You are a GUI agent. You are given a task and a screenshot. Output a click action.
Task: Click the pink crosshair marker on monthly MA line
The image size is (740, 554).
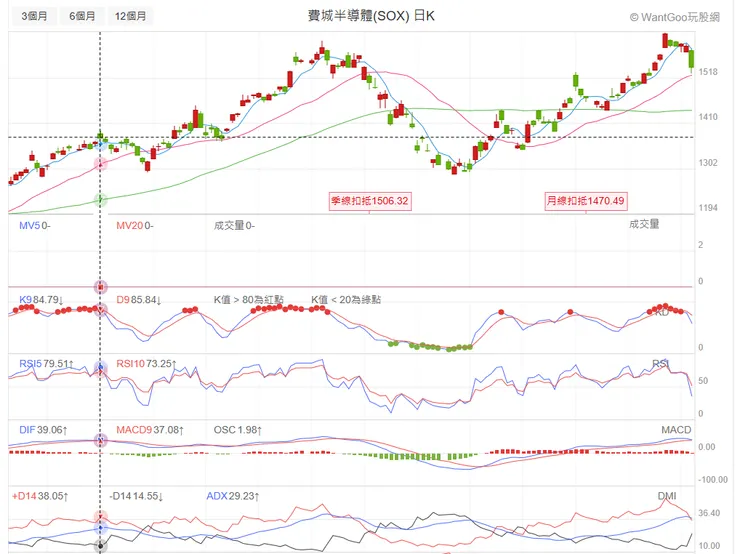pyautogui.click(x=100, y=164)
